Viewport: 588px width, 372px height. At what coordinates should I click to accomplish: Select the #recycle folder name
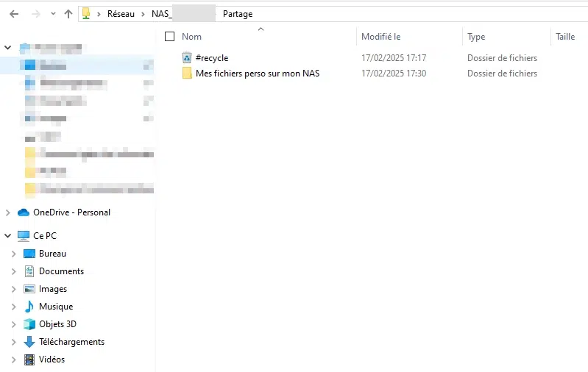tap(212, 58)
